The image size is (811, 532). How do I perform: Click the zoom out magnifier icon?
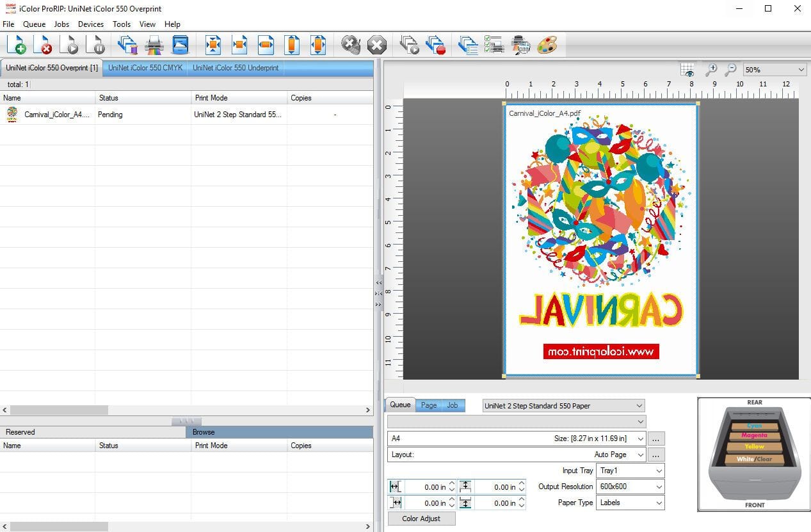(x=730, y=70)
